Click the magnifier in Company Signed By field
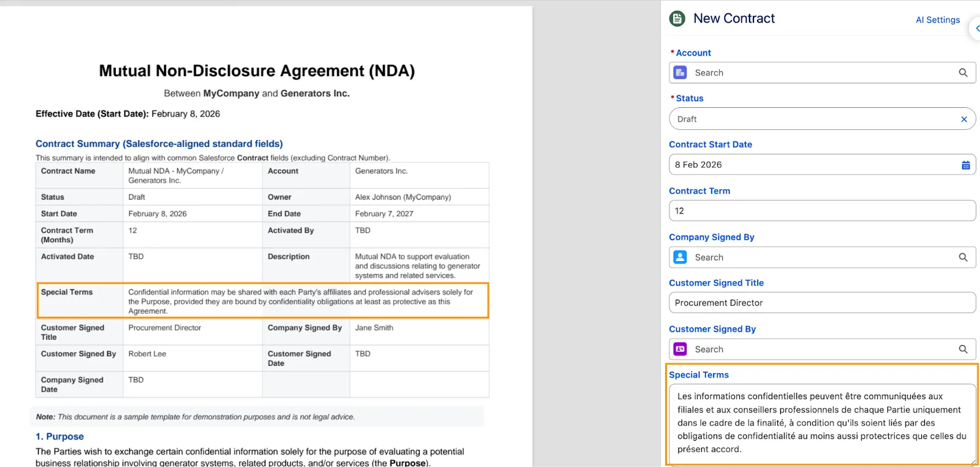The height and width of the screenshot is (467, 980). point(963,257)
